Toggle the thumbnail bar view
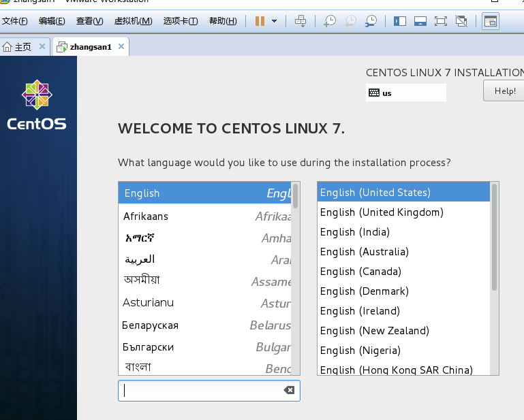Screen dimensions: 524x420 (x=420, y=21)
